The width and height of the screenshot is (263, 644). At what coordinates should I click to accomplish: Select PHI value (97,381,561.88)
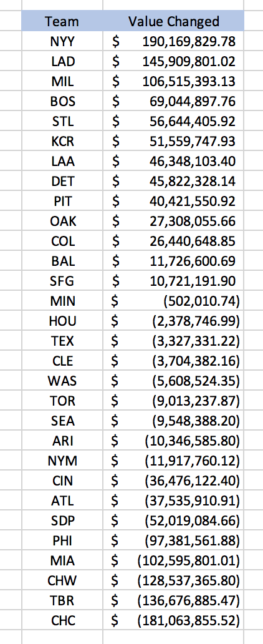173,541
